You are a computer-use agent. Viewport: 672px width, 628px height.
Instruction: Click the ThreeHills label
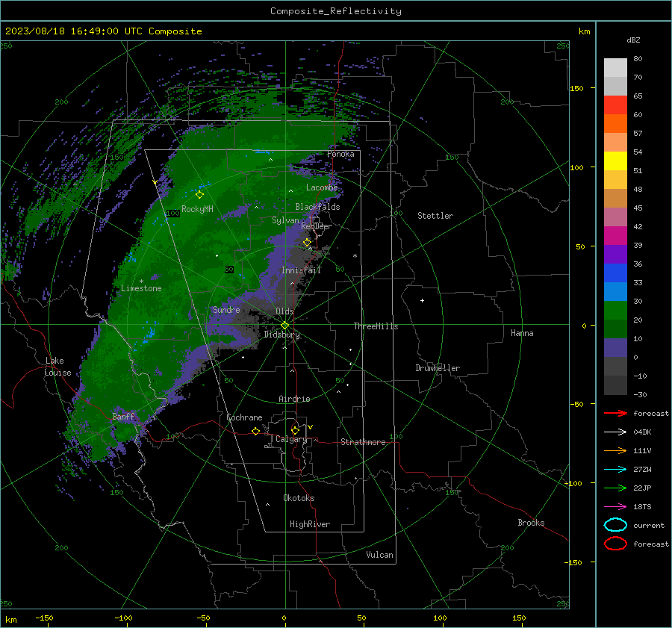(x=376, y=326)
